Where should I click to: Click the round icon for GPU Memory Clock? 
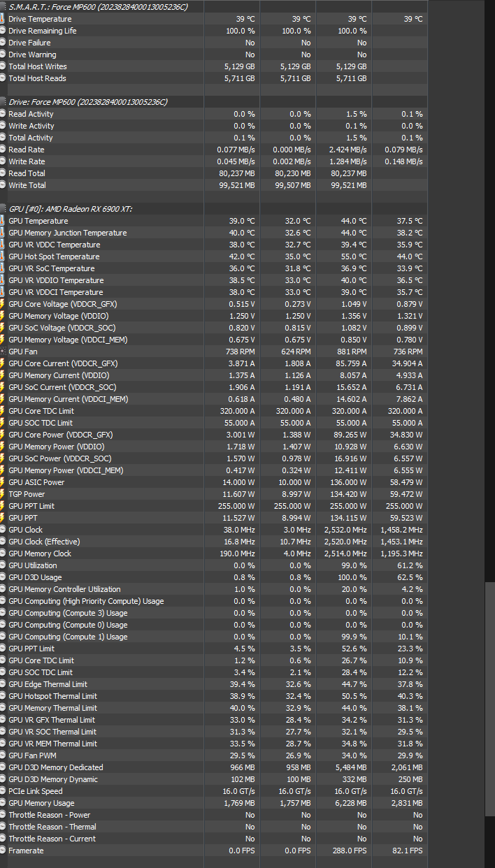tap(3, 554)
